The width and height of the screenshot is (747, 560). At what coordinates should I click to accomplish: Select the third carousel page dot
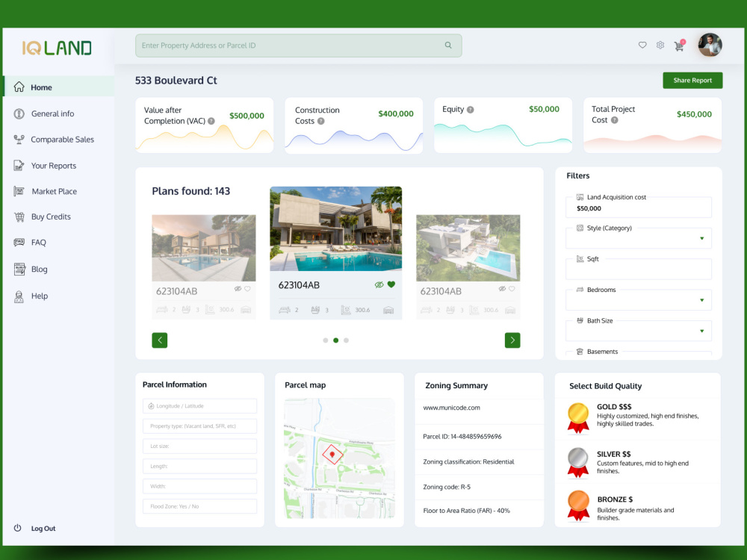pos(347,340)
